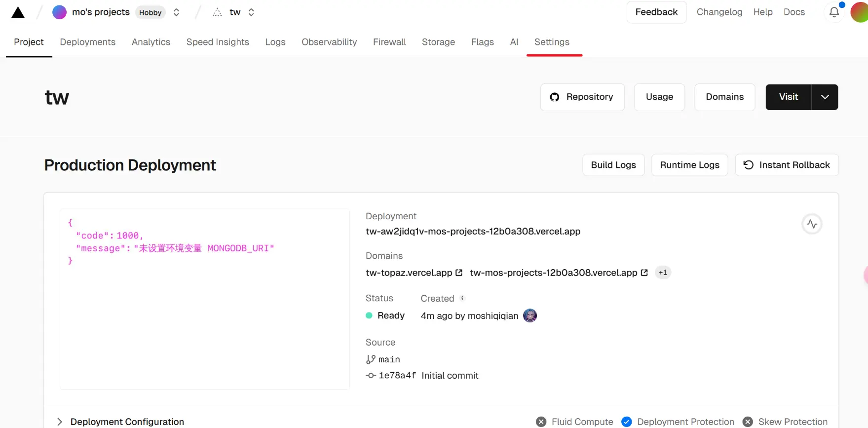Switch to the Deployments tab
The height and width of the screenshot is (428, 868).
pyautogui.click(x=87, y=42)
